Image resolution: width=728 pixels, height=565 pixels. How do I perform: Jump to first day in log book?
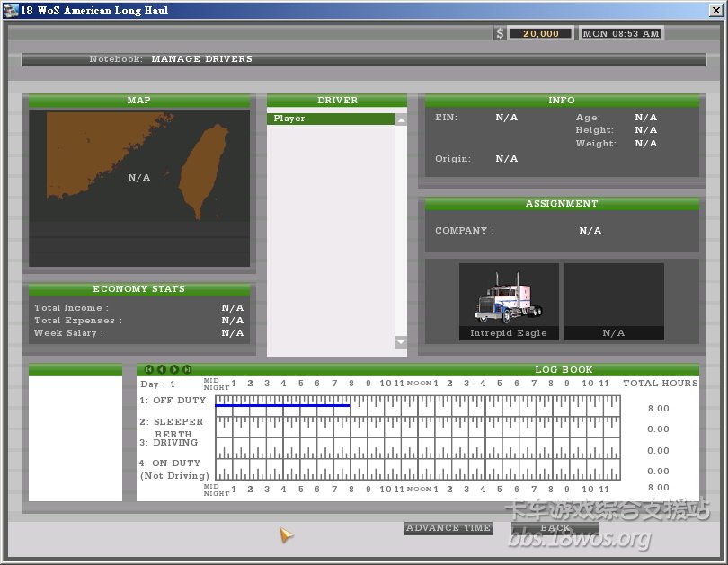[x=149, y=369]
